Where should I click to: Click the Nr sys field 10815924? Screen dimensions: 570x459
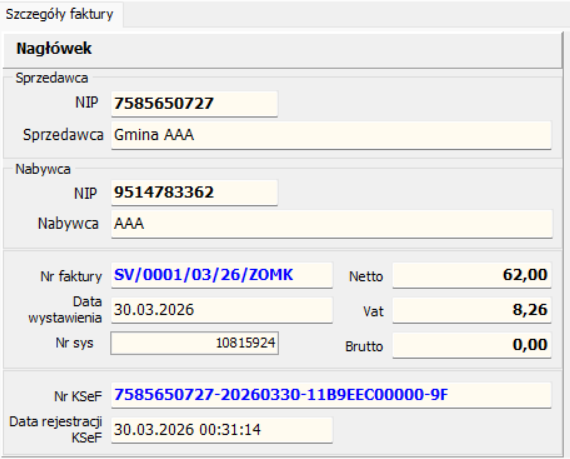(194, 343)
